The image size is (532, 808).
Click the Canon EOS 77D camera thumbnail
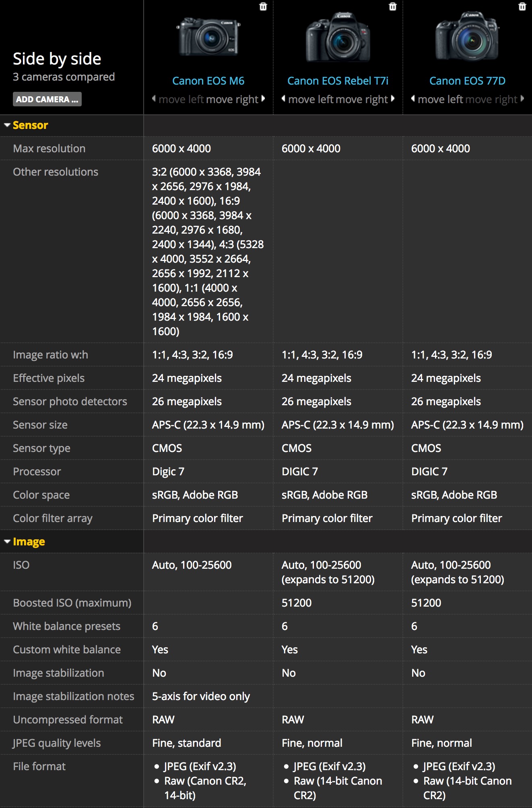(468, 36)
